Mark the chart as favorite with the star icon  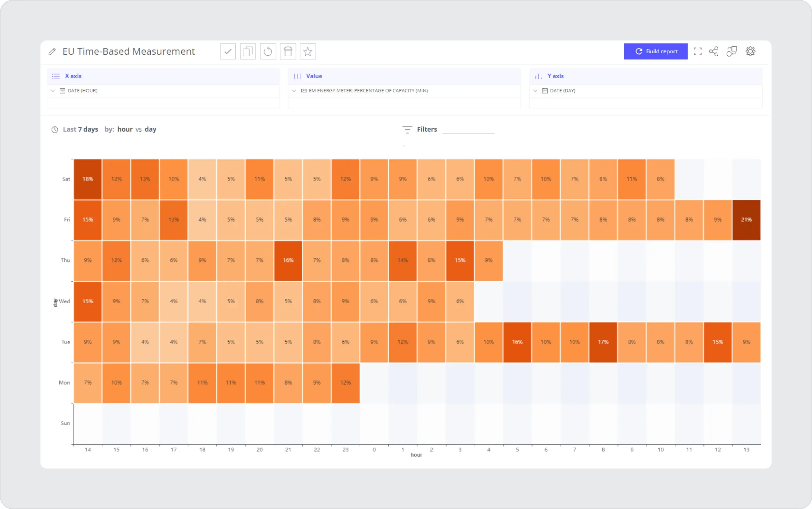point(307,51)
